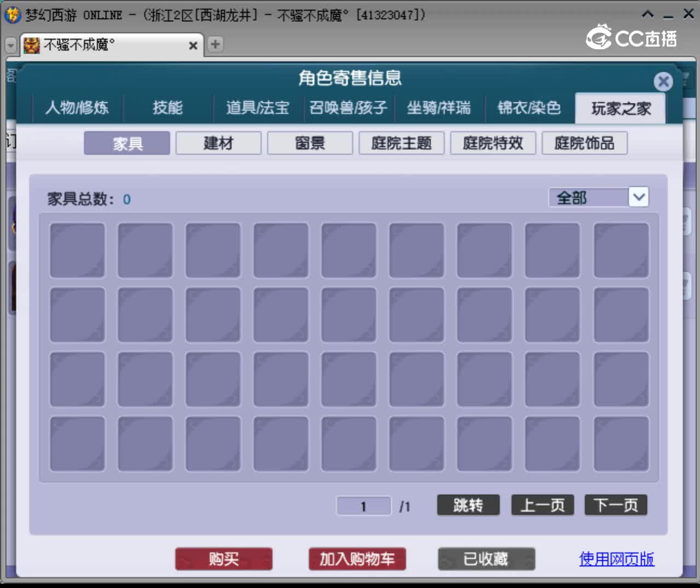Viewport: 700px width, 588px height.
Task: Click the red 购买 button
Action: (x=224, y=559)
